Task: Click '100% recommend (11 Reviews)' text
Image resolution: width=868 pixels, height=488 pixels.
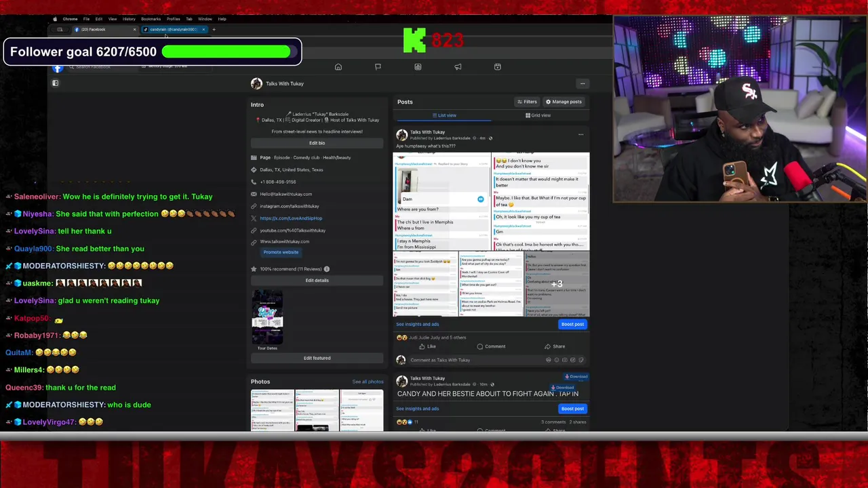Action: tap(291, 269)
